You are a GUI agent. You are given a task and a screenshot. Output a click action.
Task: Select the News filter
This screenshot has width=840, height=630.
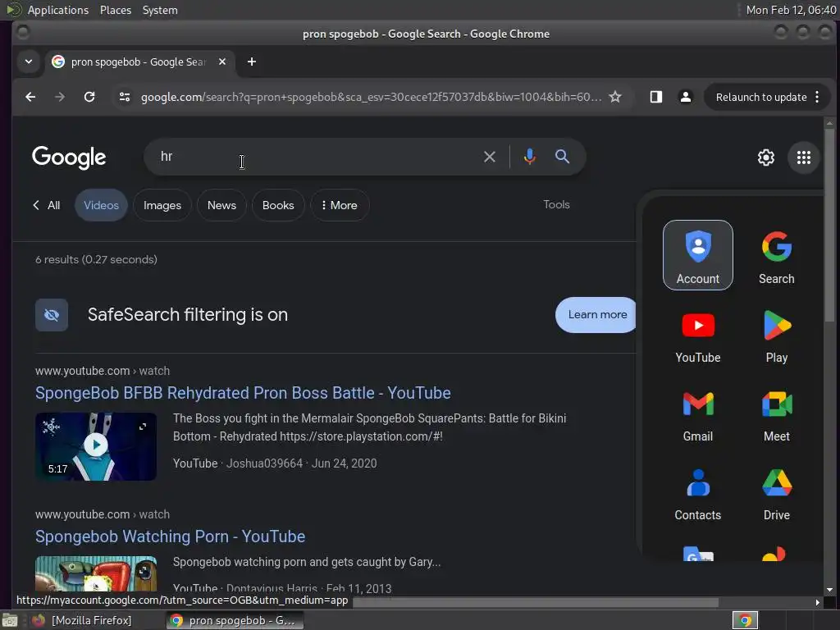click(x=221, y=205)
